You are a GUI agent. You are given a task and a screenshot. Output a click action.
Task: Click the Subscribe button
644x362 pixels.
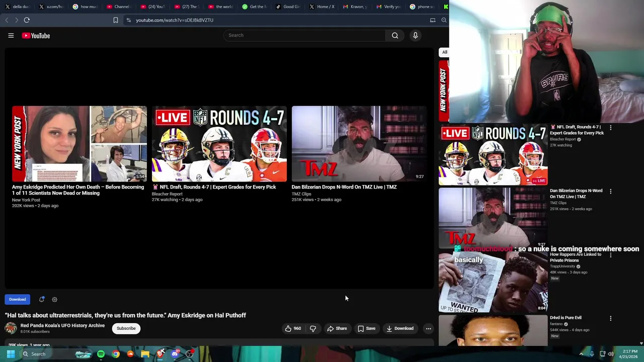126,328
